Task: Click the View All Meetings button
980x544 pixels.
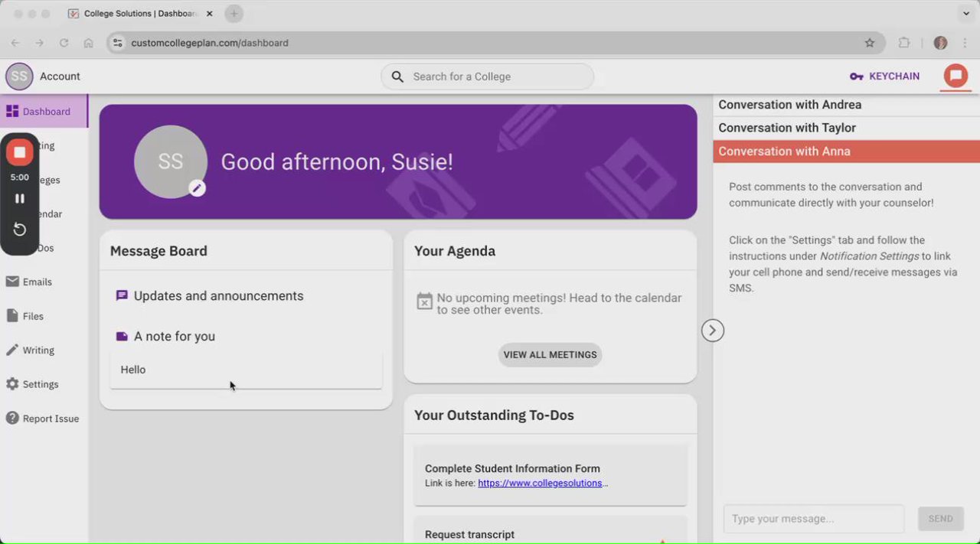Action: 550,355
